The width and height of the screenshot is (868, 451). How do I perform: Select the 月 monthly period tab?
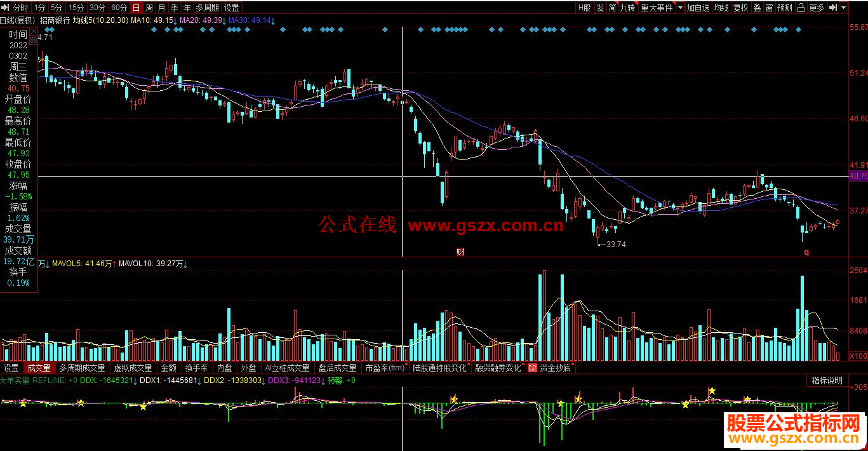click(161, 8)
